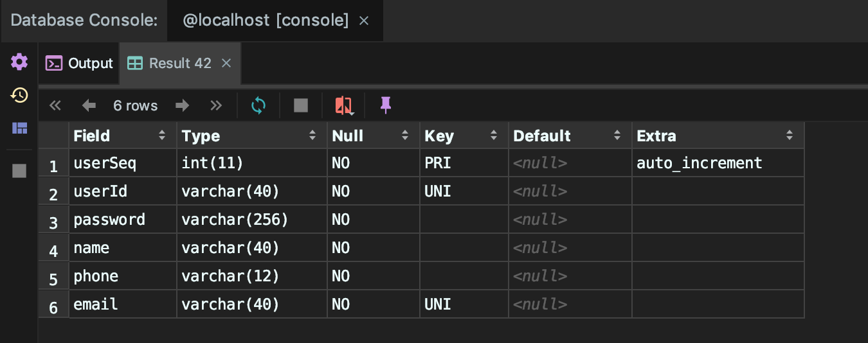The height and width of the screenshot is (343, 868).
Task: Close the Result 42 tab
Action: coord(226,63)
